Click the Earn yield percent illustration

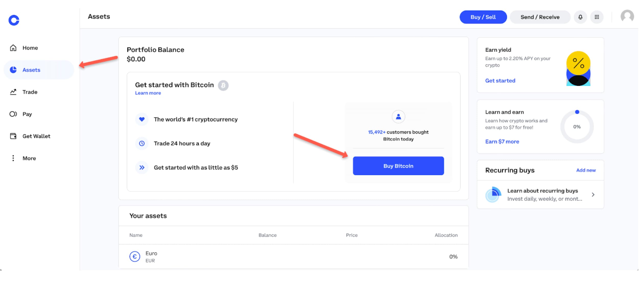tap(578, 68)
